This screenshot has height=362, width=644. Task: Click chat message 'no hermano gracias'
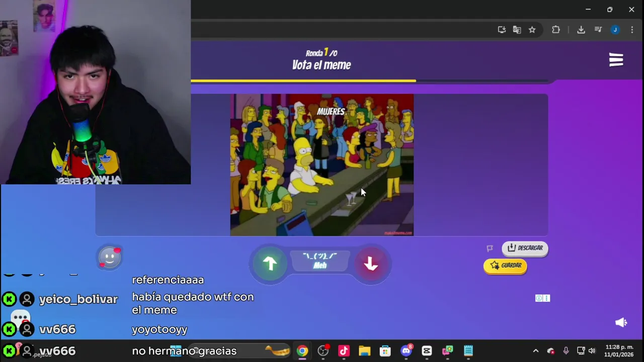click(x=184, y=351)
